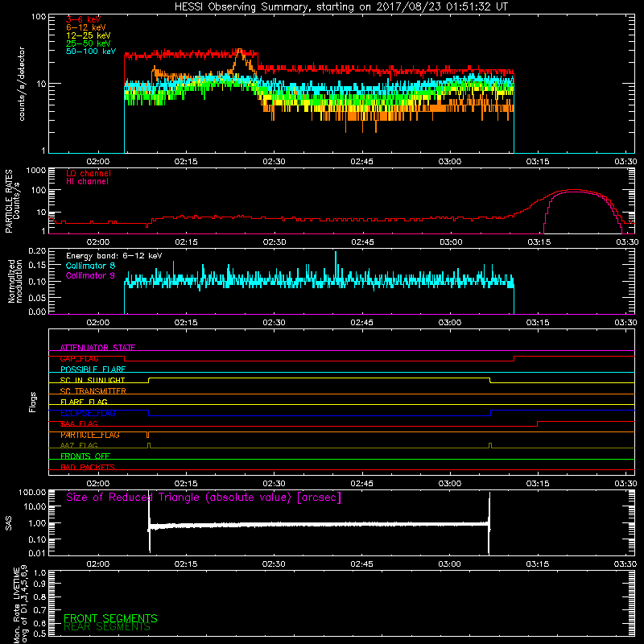This screenshot has height=644, width=644.
Task: Click the SAS axis label
Action: [x=9, y=523]
